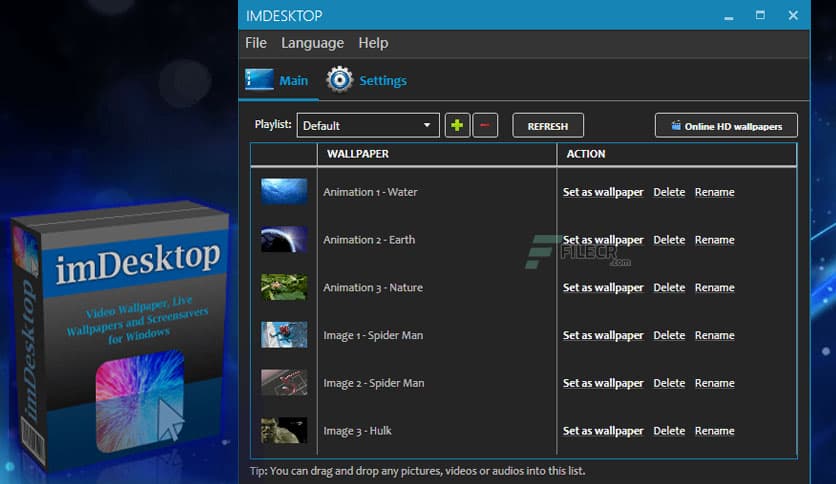Click the WALLPAPER column header
This screenshot has height=484, width=836.
pos(358,154)
